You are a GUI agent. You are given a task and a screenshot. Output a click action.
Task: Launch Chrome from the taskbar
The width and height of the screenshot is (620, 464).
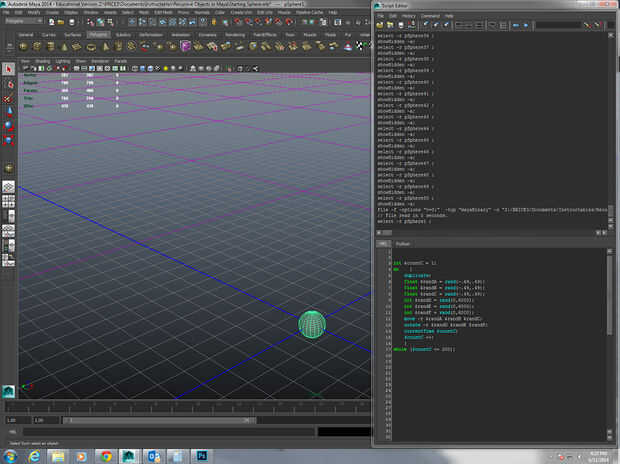(107, 455)
